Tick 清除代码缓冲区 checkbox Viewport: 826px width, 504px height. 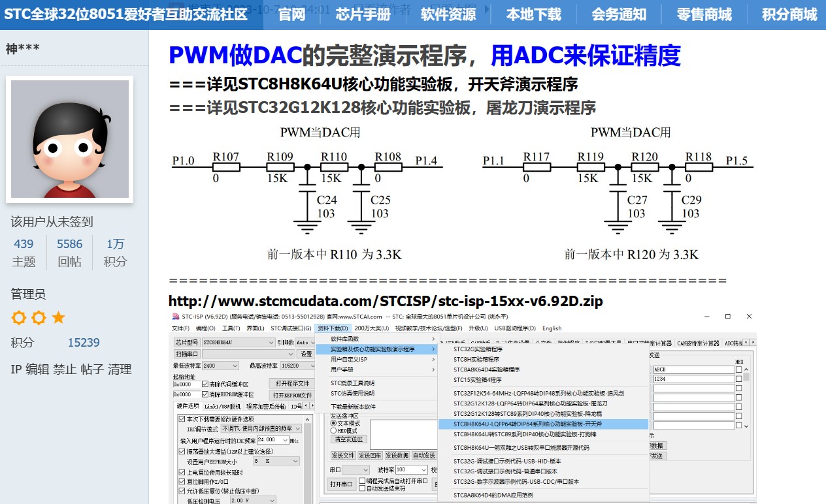coord(205,384)
